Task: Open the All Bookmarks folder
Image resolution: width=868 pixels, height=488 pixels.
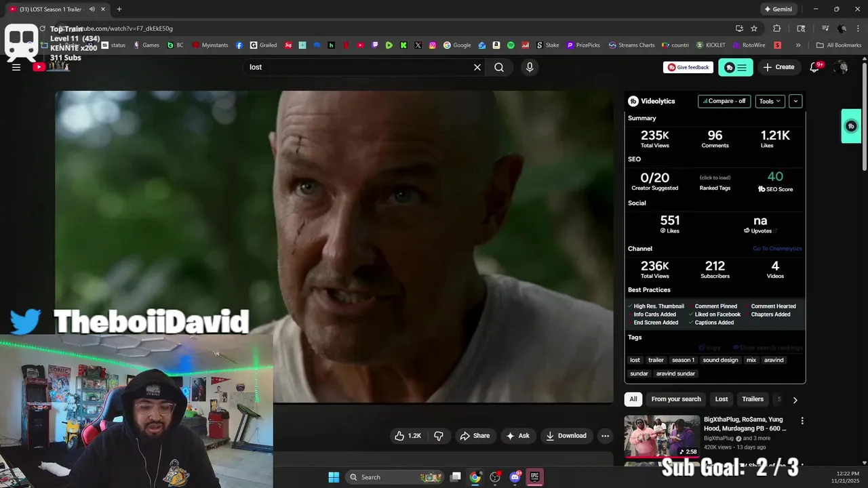Action: (x=839, y=45)
